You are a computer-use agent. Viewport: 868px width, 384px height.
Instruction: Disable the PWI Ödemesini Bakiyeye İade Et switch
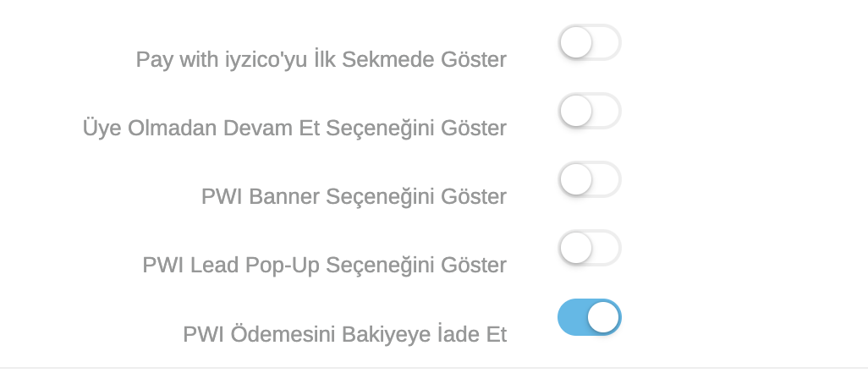[x=590, y=317]
